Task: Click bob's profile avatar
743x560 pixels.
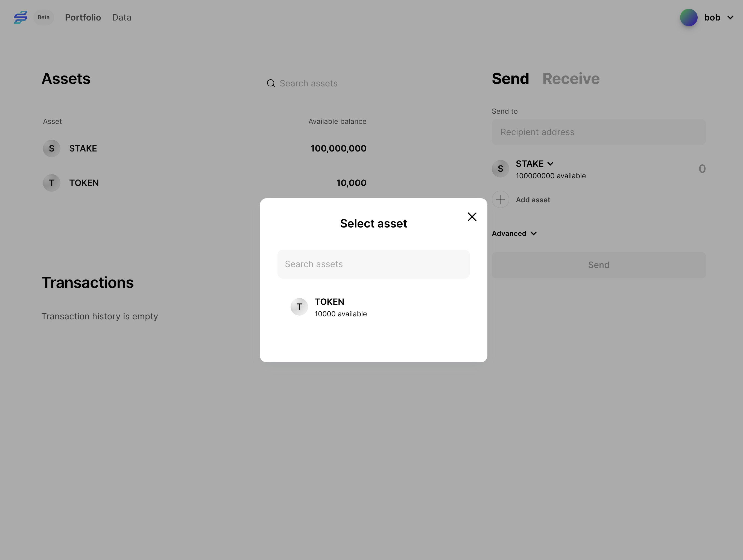Action: pos(689,17)
